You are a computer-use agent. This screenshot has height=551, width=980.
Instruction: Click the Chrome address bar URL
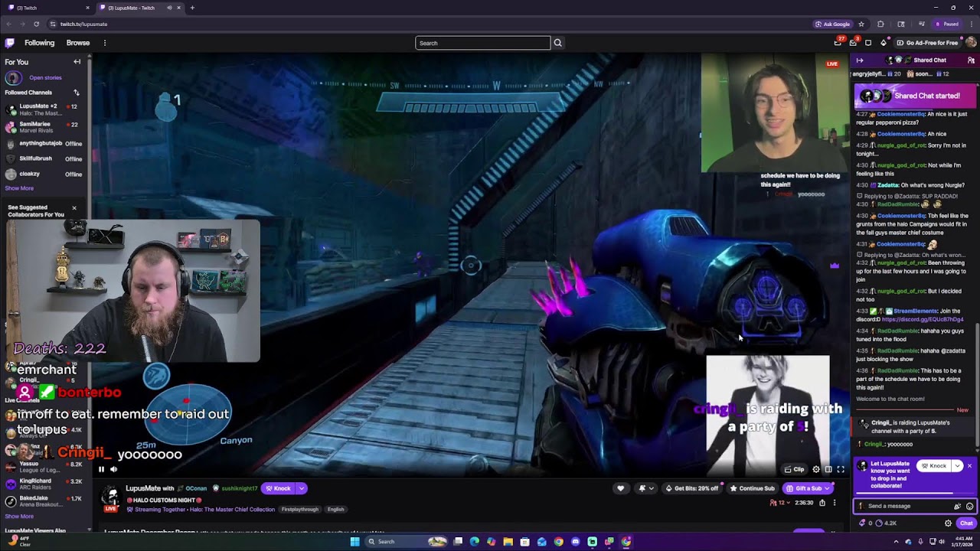83,24
